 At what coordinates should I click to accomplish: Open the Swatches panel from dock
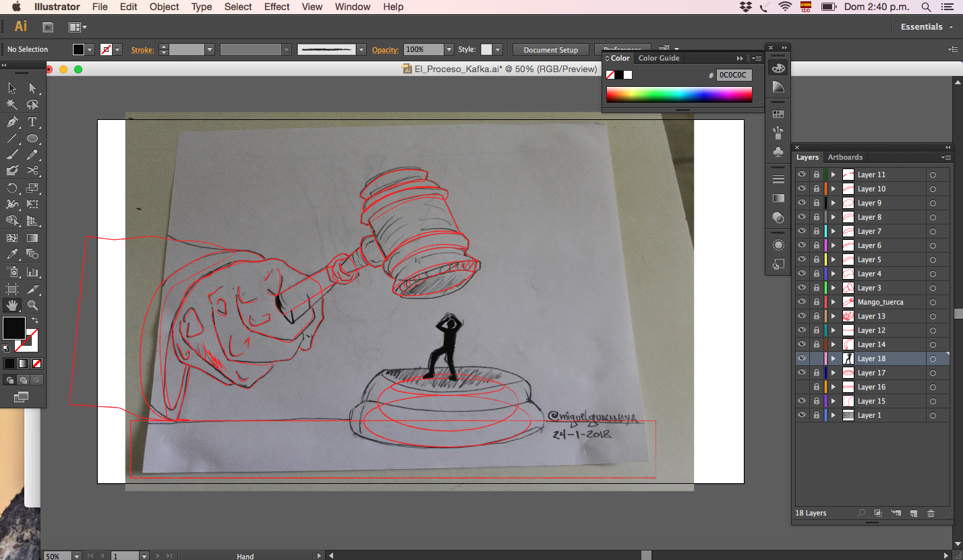pyautogui.click(x=778, y=115)
